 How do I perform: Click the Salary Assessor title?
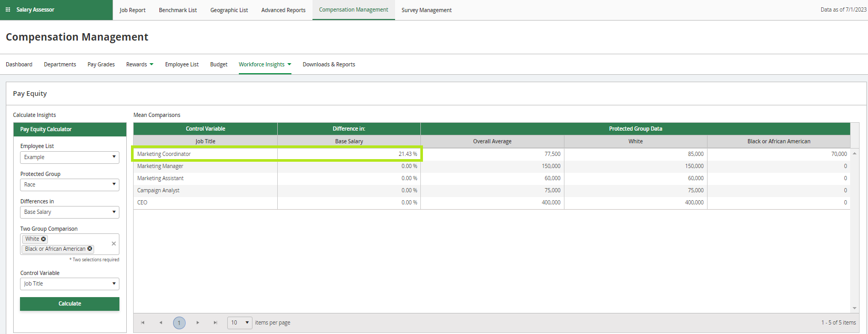tap(35, 9)
